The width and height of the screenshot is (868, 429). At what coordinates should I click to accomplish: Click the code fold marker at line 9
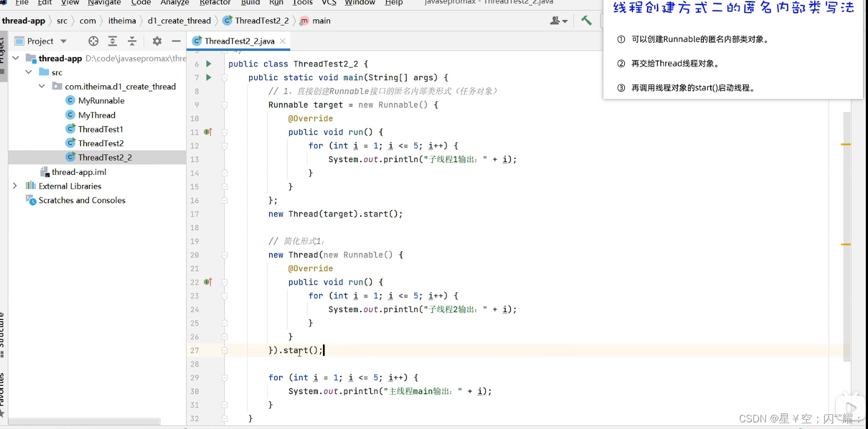coord(224,105)
